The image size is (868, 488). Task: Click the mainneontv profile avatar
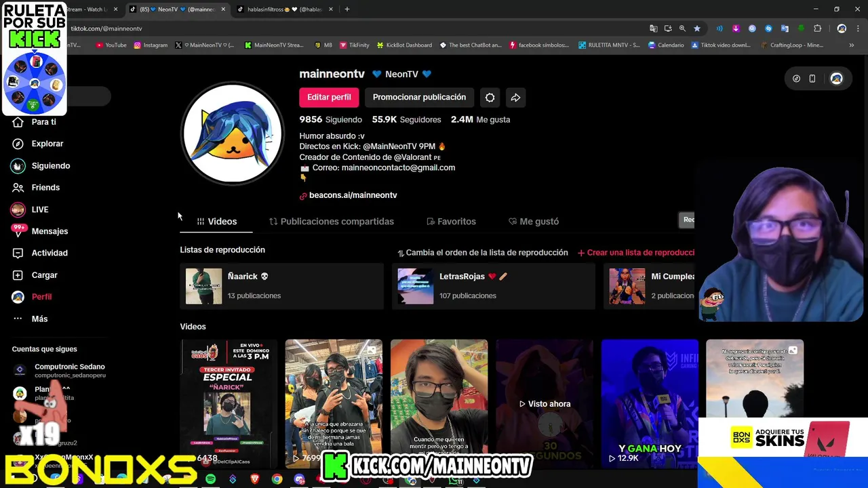click(x=233, y=134)
